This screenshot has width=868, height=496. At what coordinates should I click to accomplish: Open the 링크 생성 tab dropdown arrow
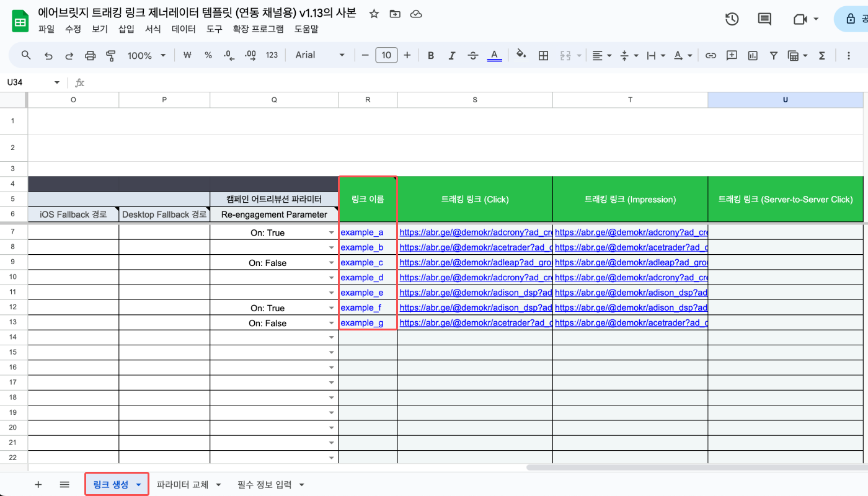[139, 485]
